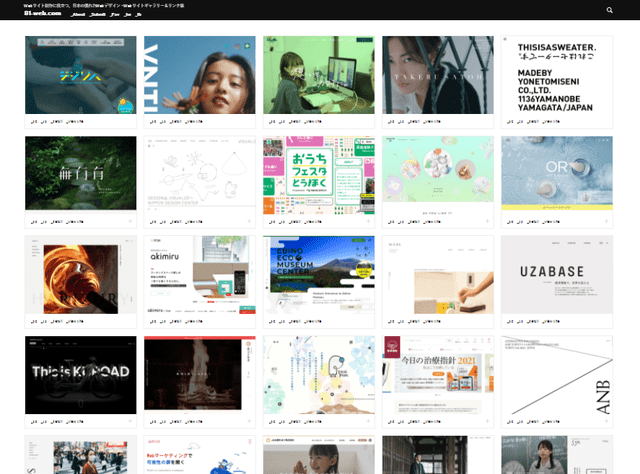
Task: Click plus icon under おうちフェスタ card
Action: click(368, 221)
